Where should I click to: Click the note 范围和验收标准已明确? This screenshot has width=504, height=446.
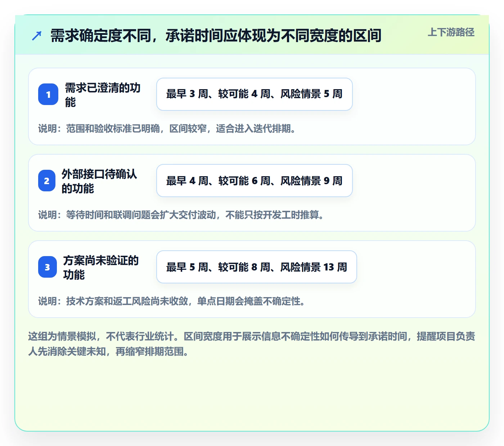click(167, 128)
